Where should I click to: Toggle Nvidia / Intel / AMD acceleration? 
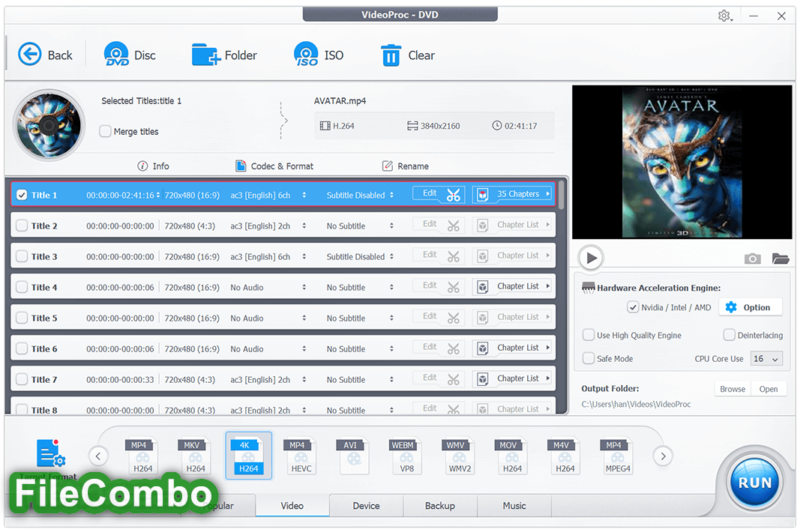[x=633, y=307]
